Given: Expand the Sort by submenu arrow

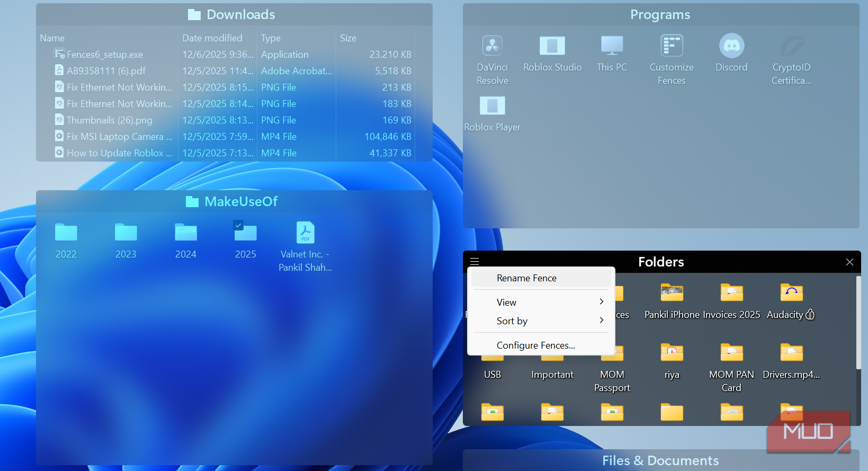Looking at the screenshot, I should pos(601,320).
